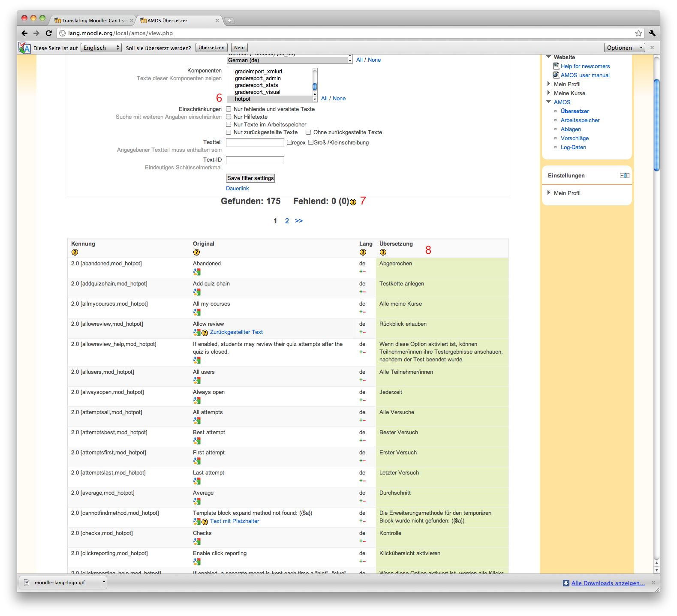Expand the Meine Kurse node
The image size is (677, 616).
point(548,93)
